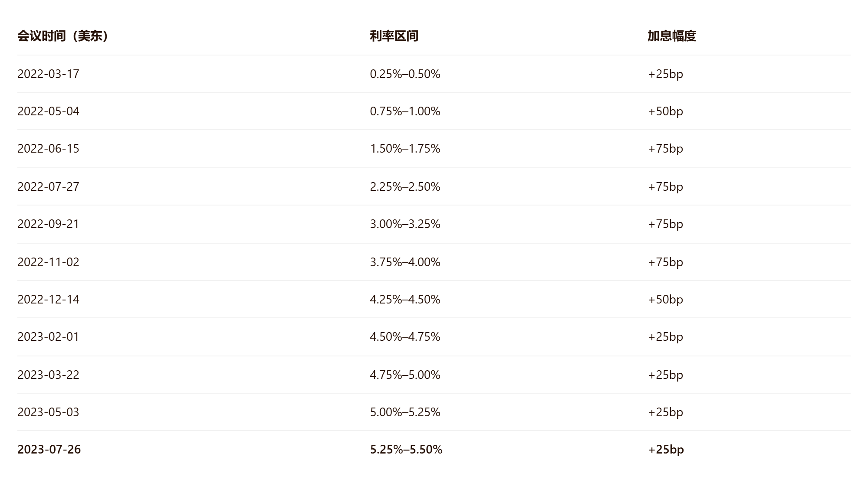Click the +25bp value in the 2022-03-17 row
This screenshot has height=483, width=868.
pos(666,74)
